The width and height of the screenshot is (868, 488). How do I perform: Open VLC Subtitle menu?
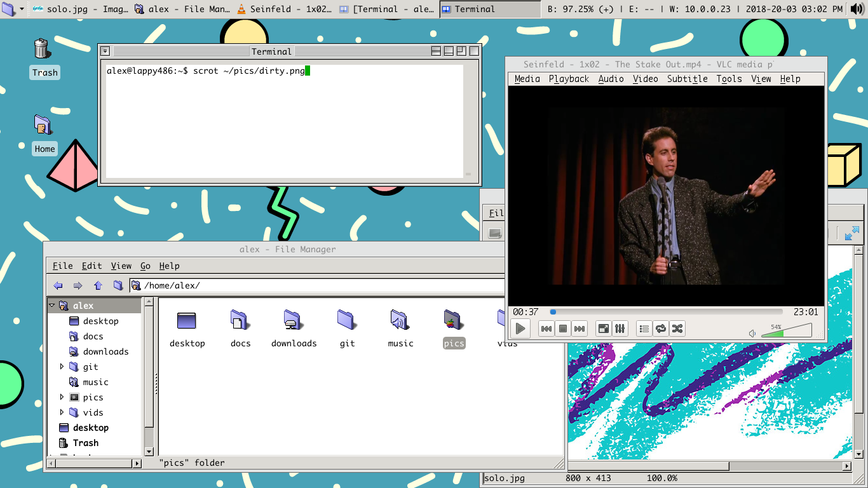point(687,79)
